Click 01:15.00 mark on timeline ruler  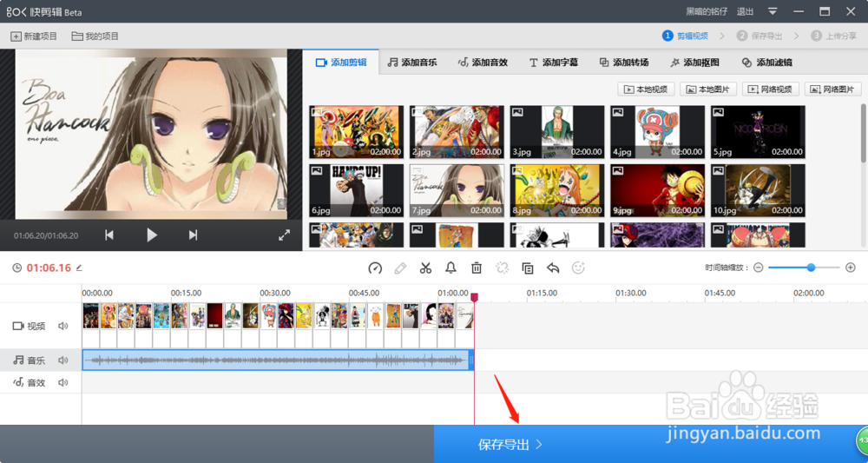542,293
